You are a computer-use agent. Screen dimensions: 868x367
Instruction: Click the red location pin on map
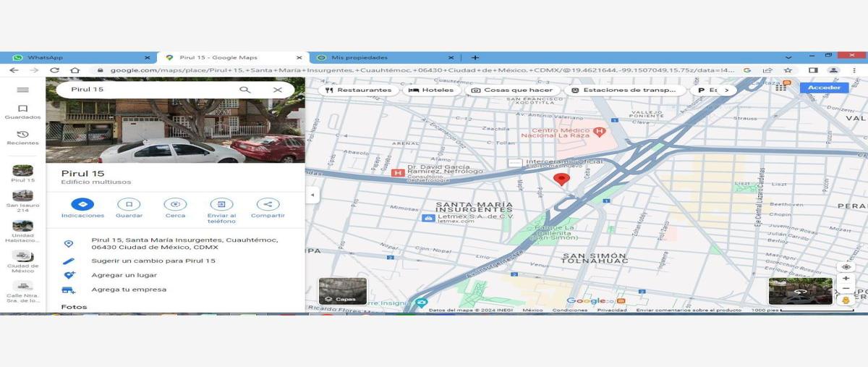561,180
